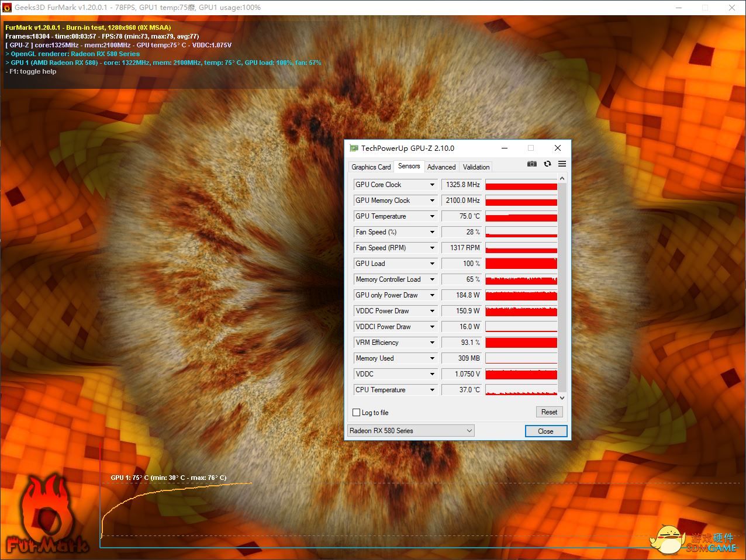Open the Radeon RX 580 Series selector
Screen dimensions: 746x560
410,431
